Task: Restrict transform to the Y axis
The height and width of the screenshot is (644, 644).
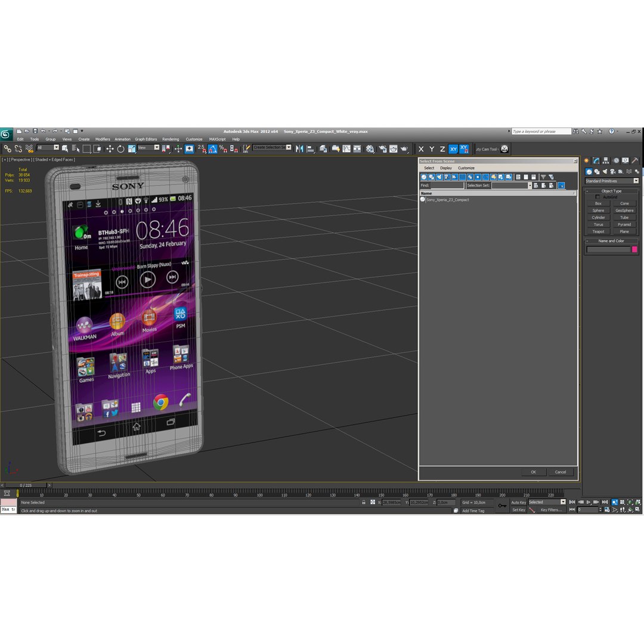Action: tap(432, 149)
